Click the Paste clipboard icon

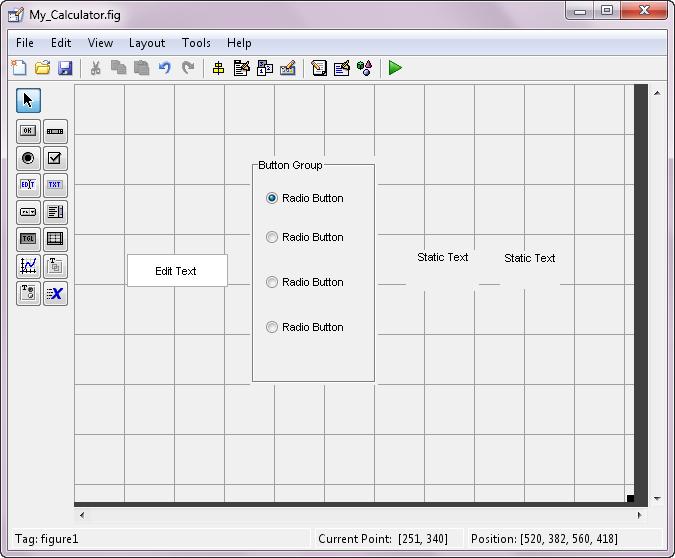click(141, 68)
